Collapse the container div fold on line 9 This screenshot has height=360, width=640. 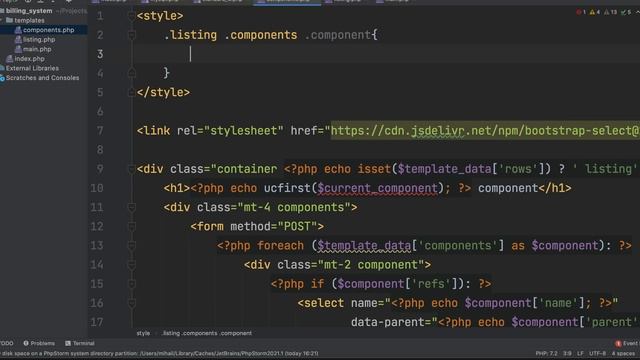pos(131,169)
